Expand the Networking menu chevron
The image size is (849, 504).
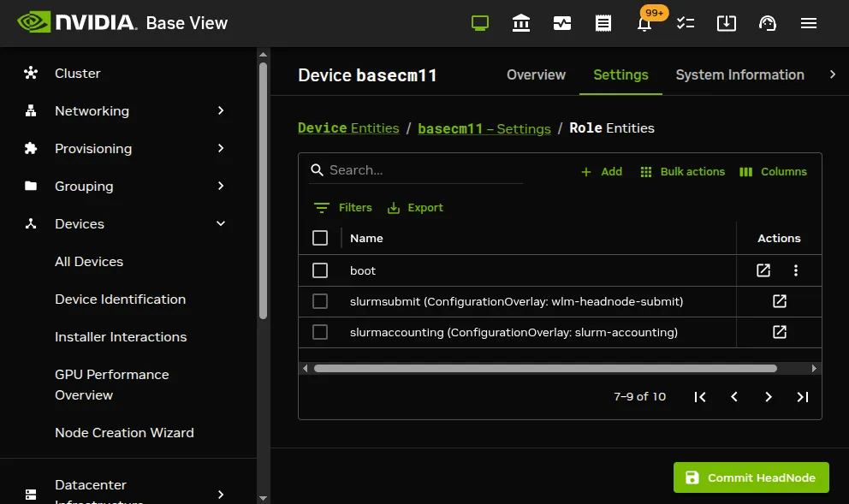(220, 110)
